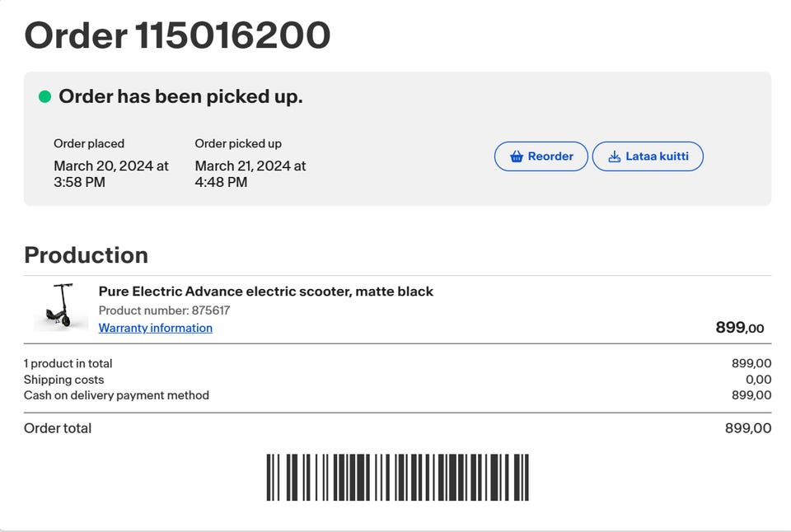Click the '1 product in total' line

click(68, 364)
